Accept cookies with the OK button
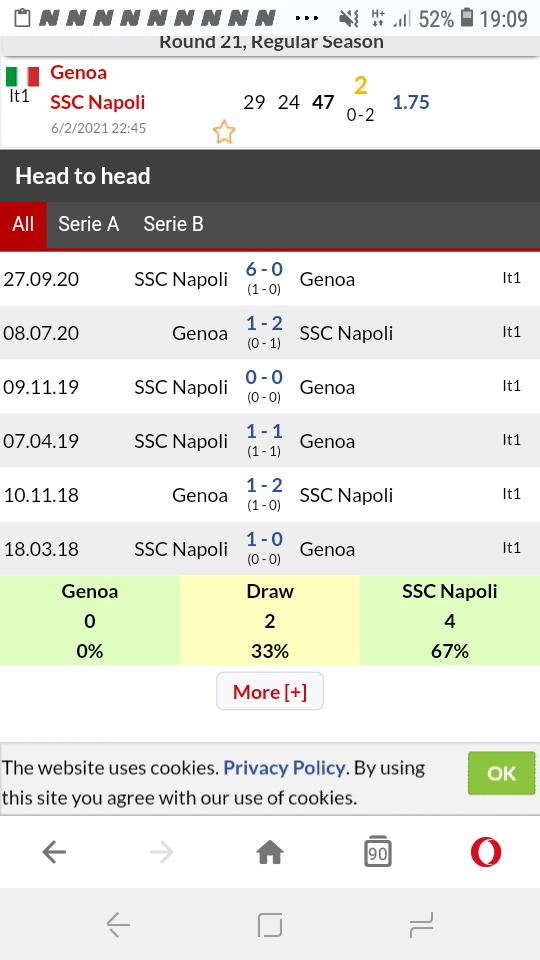This screenshot has width=540, height=960. point(501,773)
